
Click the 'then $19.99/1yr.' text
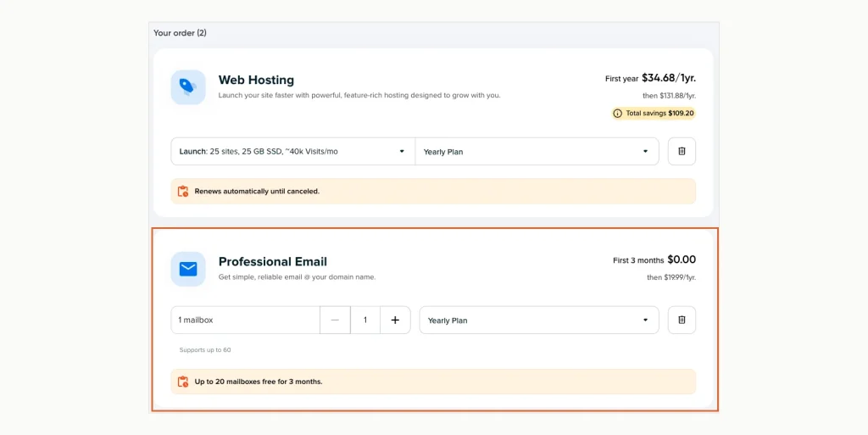click(671, 277)
